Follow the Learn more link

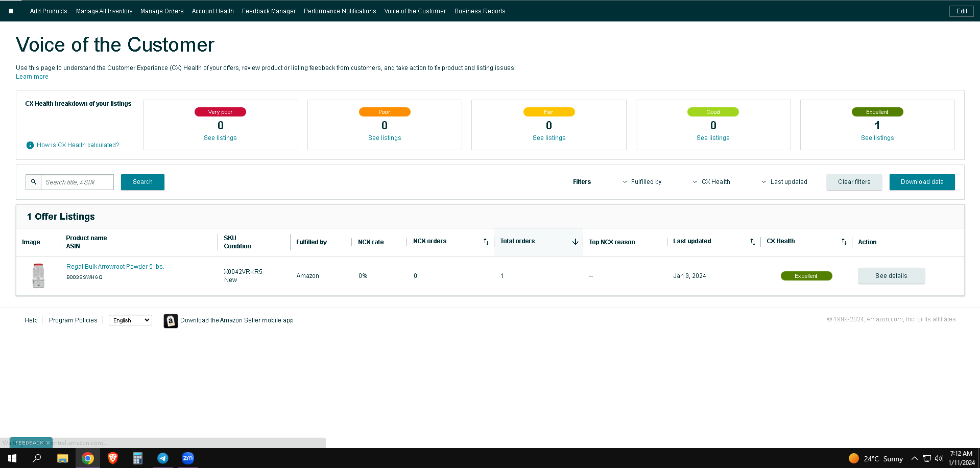tap(32, 77)
